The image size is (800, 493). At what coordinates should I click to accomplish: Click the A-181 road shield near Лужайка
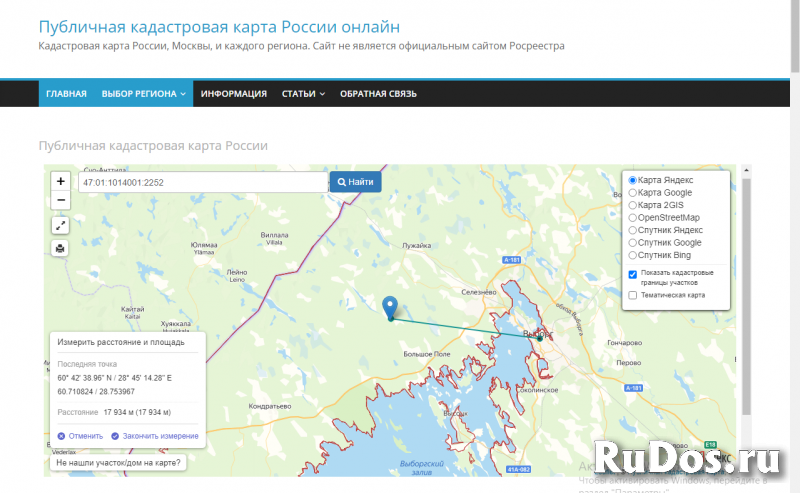coord(512,260)
